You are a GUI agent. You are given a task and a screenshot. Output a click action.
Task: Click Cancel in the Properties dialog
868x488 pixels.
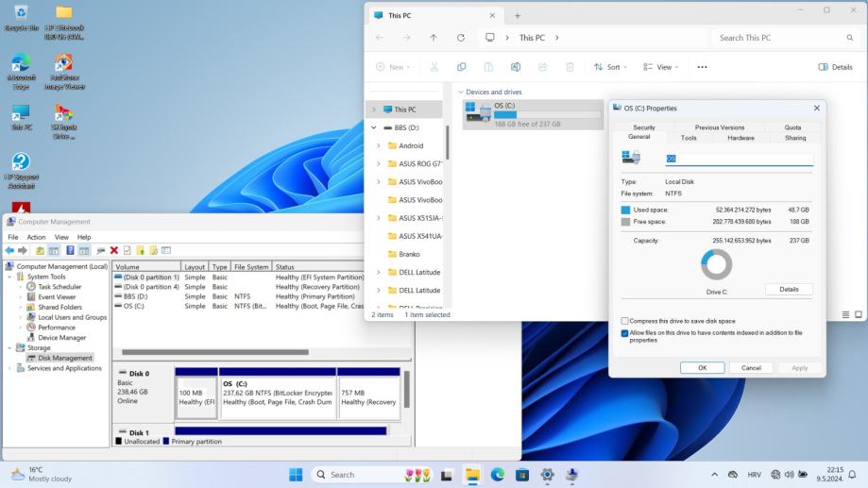point(751,367)
